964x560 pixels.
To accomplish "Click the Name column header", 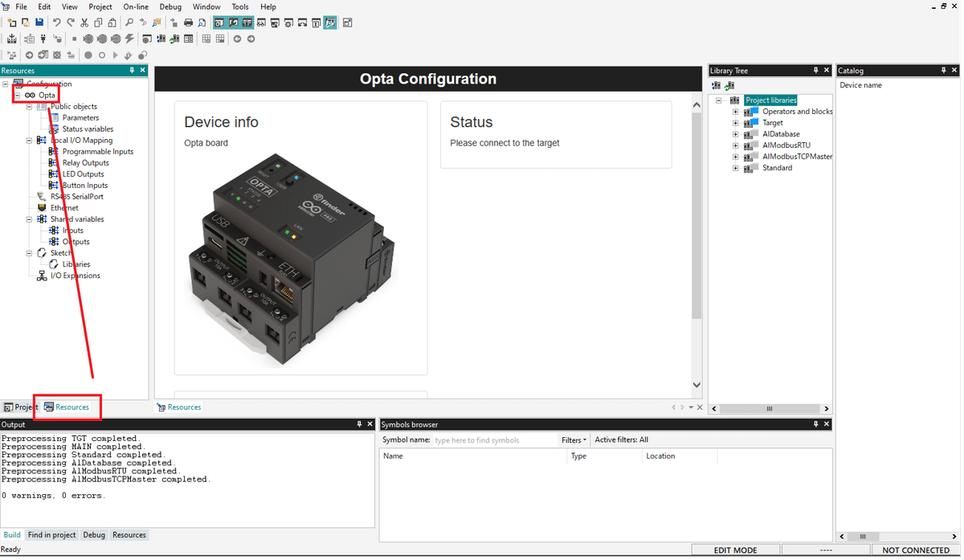I will pos(474,456).
